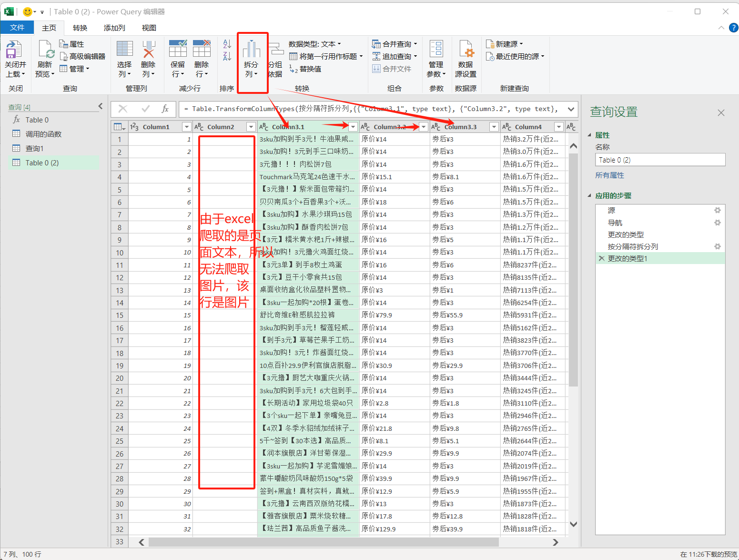
Task: Click the 最近使用的源 recent sources icon
Action: (x=490, y=56)
